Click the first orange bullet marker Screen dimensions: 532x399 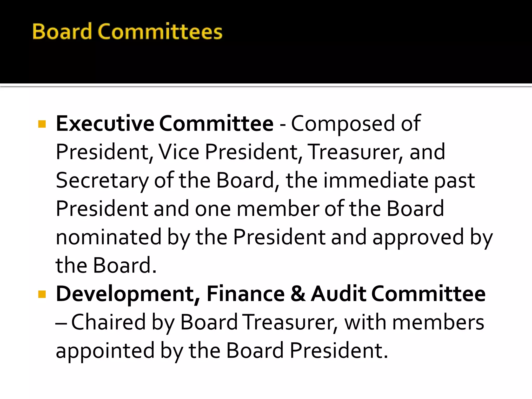pos(42,124)
